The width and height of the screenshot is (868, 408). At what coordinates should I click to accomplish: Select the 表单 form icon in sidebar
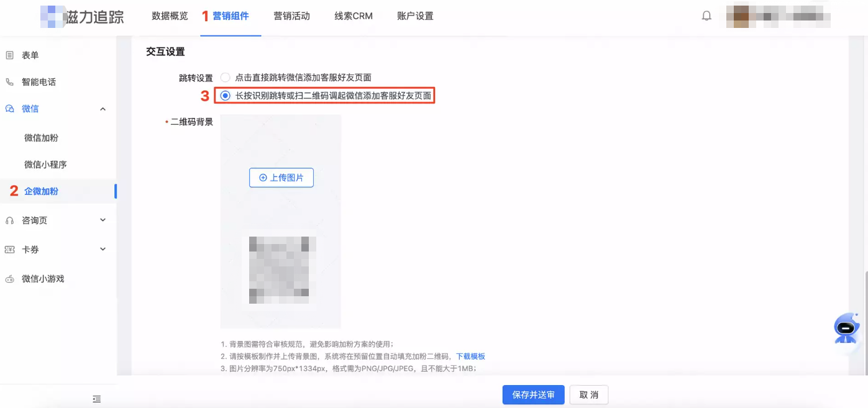click(x=9, y=55)
